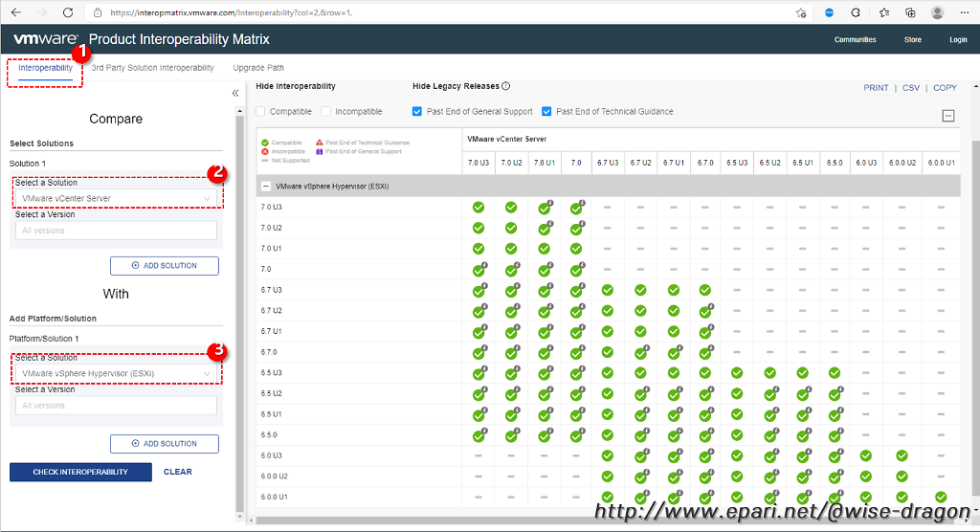
Task: Click the minimize matrix icon below COPY
Action: pyautogui.click(x=948, y=116)
